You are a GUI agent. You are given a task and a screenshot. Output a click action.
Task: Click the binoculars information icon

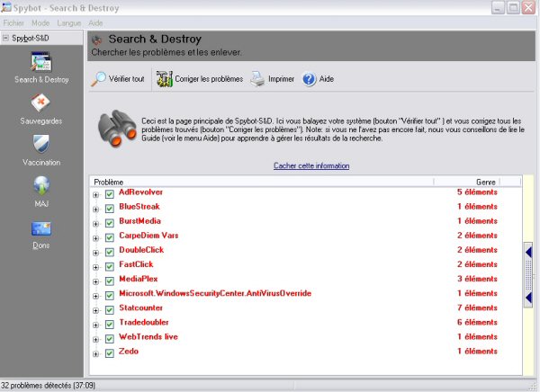pyautogui.click(x=117, y=129)
